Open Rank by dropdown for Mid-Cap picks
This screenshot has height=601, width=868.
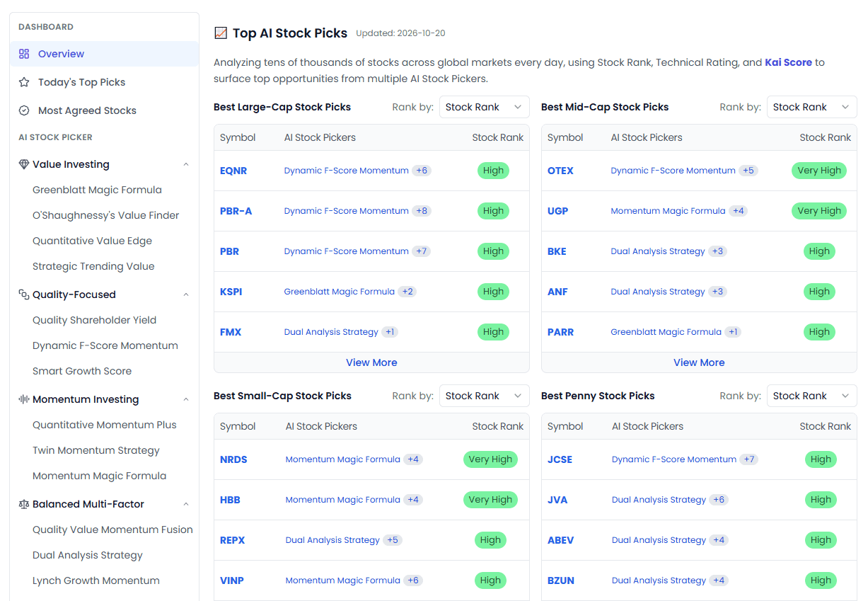[811, 107]
